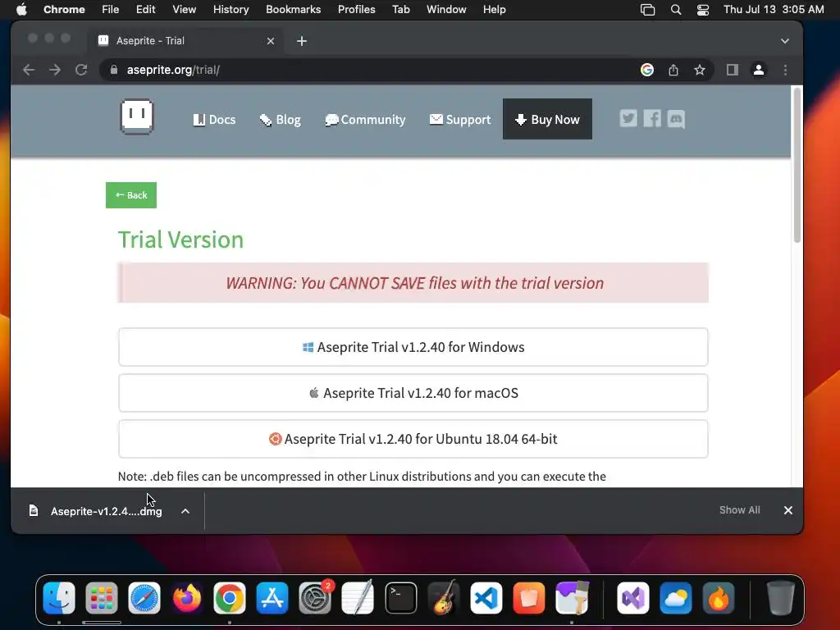Open the History menu

click(x=231, y=10)
